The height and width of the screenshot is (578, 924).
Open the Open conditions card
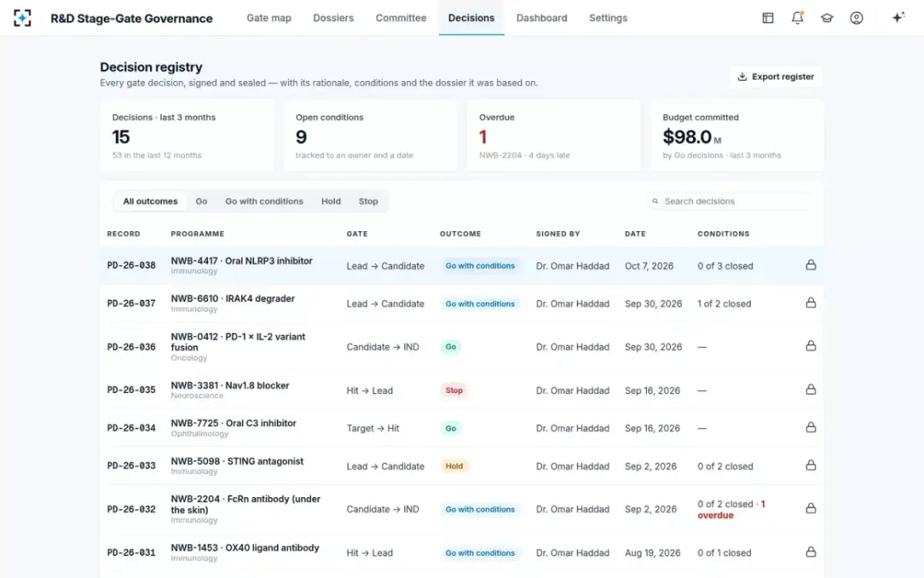point(370,136)
